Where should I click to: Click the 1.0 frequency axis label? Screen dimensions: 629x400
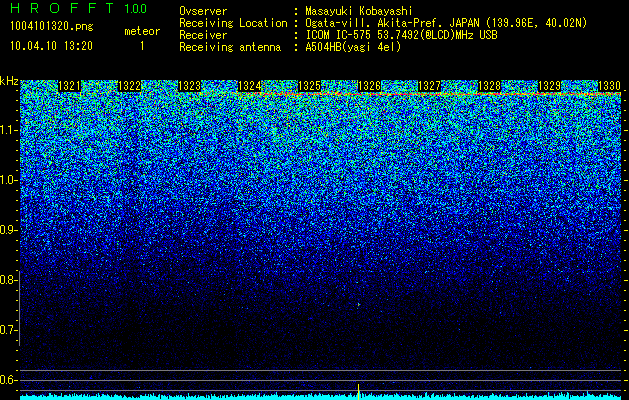pos(9,181)
